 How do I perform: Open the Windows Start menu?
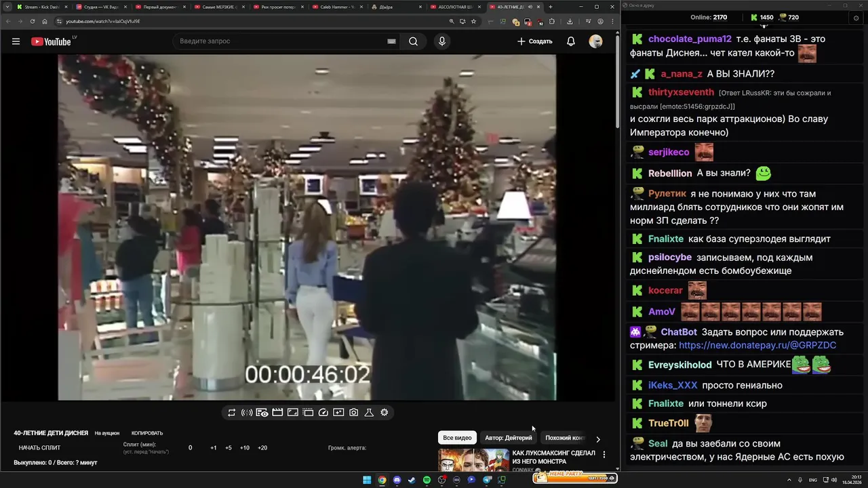coord(367,480)
